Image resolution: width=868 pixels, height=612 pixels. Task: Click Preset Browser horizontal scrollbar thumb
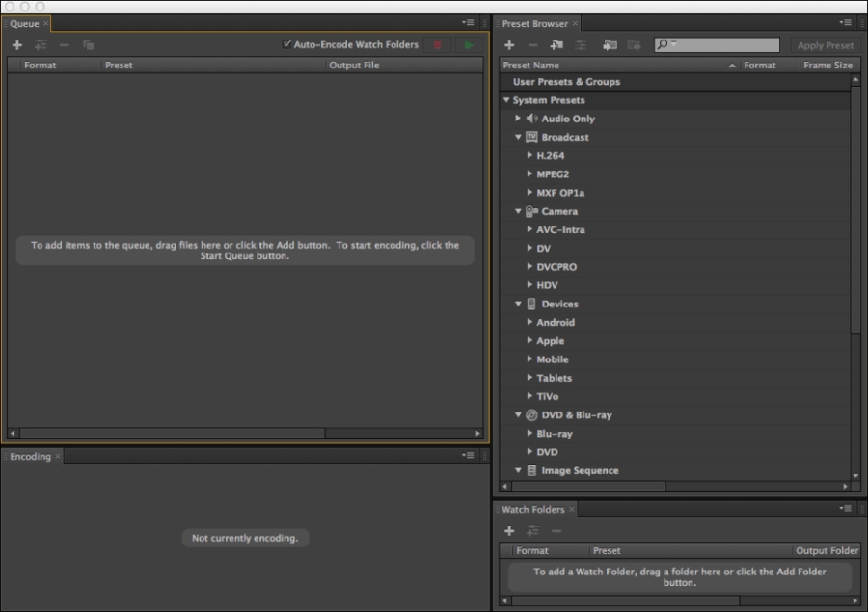click(x=588, y=486)
